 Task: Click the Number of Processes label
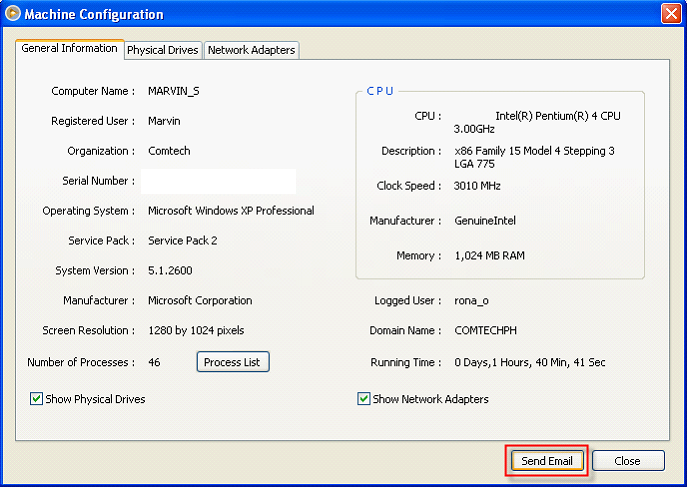tap(81, 362)
